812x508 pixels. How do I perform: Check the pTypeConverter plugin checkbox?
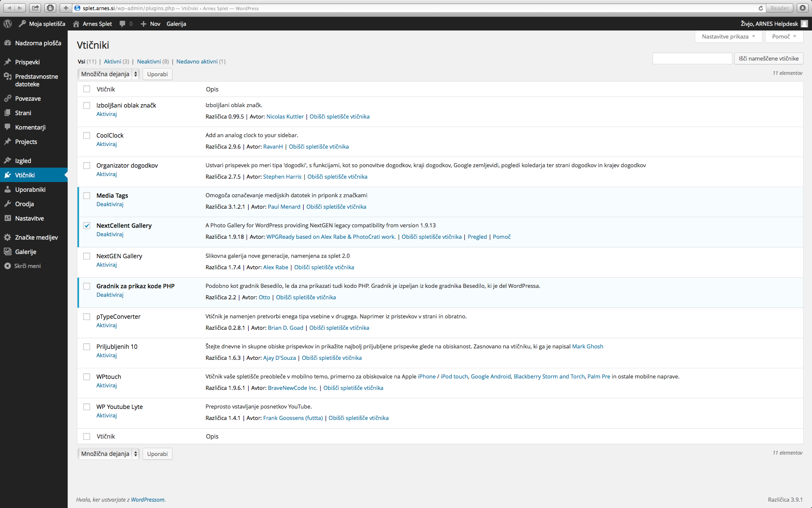coord(87,317)
